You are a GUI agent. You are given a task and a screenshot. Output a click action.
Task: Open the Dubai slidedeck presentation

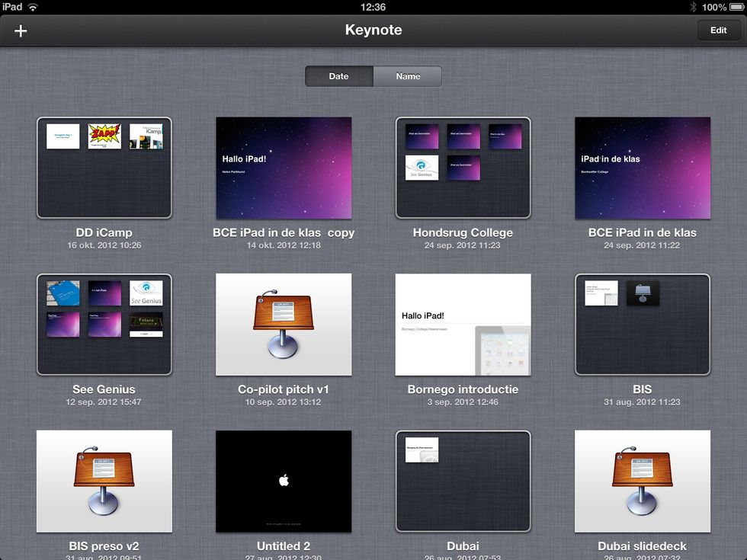click(642, 481)
